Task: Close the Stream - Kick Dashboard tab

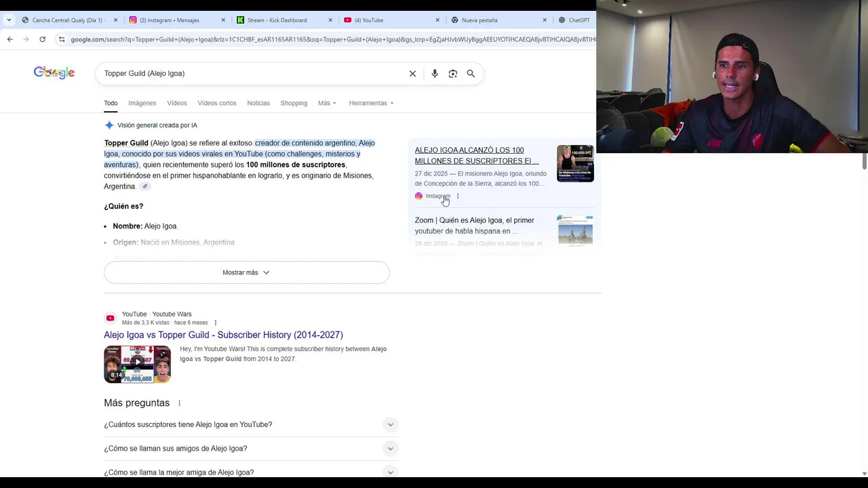Action: click(330, 20)
